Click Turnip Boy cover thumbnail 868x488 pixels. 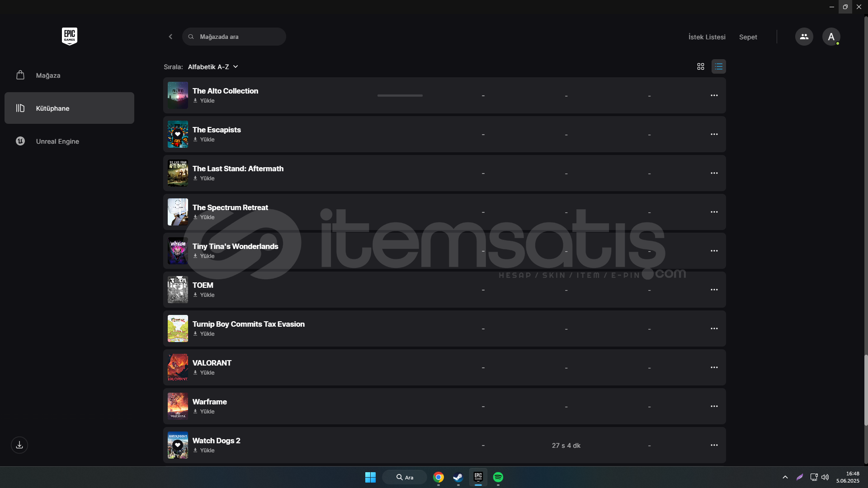pos(178,328)
